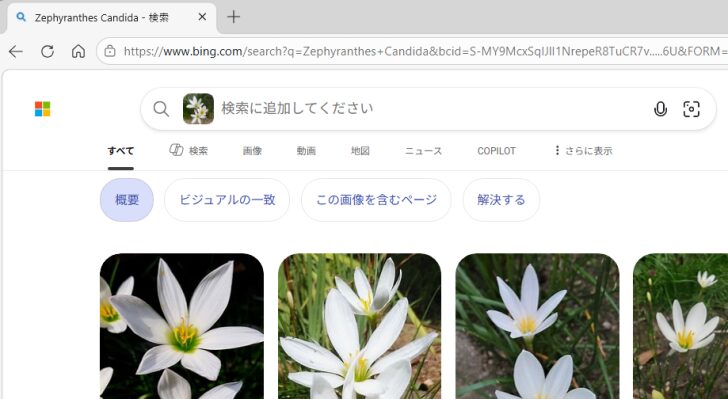Screen dimensions: 728x399
Task: Open a new browser tab
Action: (x=234, y=17)
